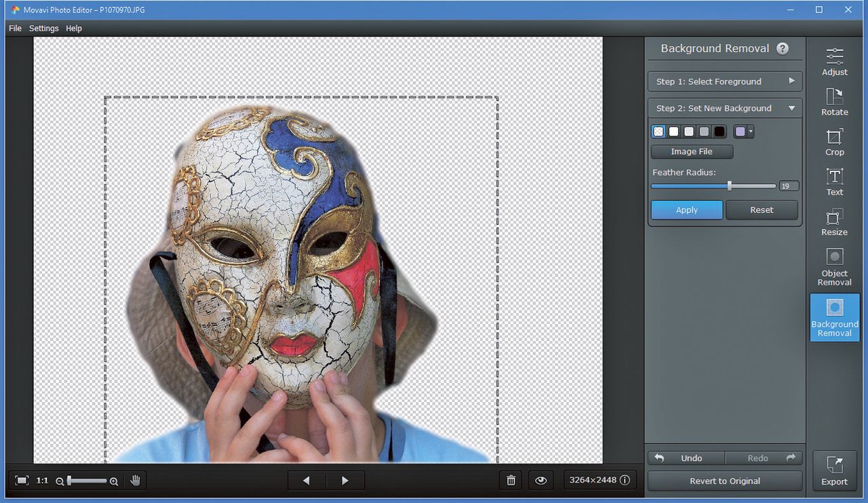Select the transparent background swatch
This screenshot has width=868, height=503.
point(658,132)
